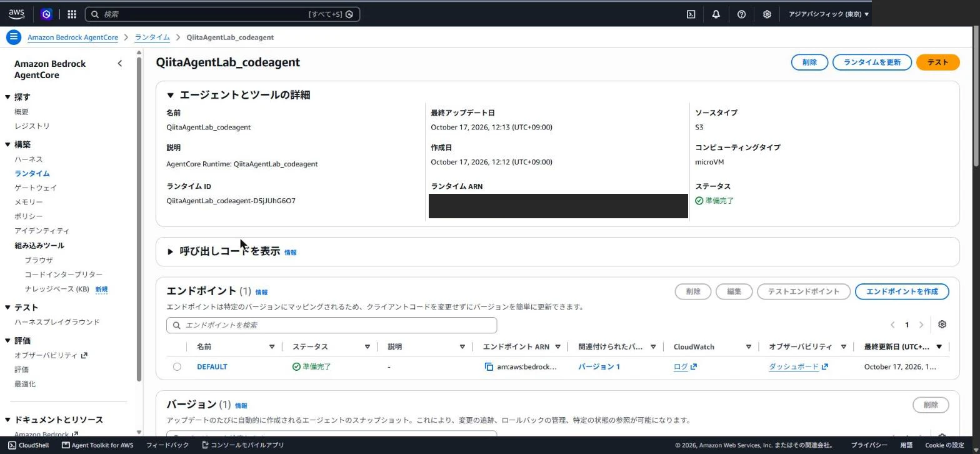Image resolution: width=980 pixels, height=454 pixels.
Task: Open コードインタープリター in the side navigation
Action: (64, 275)
